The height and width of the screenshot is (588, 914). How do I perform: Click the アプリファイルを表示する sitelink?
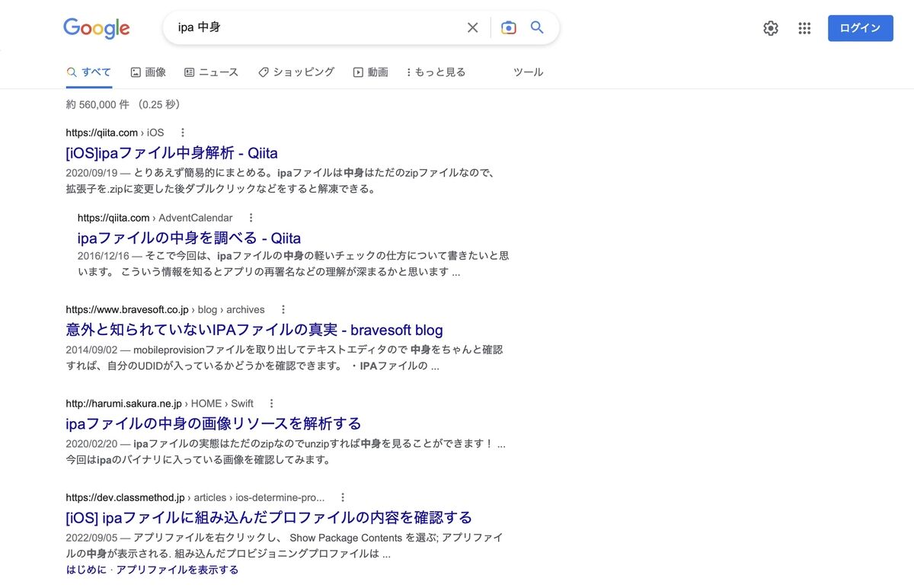[x=177, y=570]
